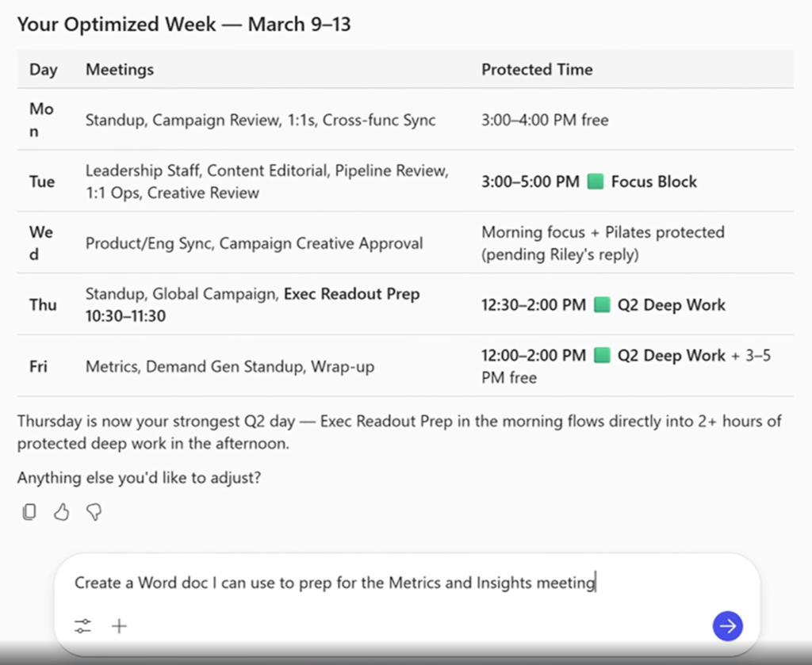Click the plus attachment icon
This screenshot has width=812, height=665.
[x=119, y=625]
